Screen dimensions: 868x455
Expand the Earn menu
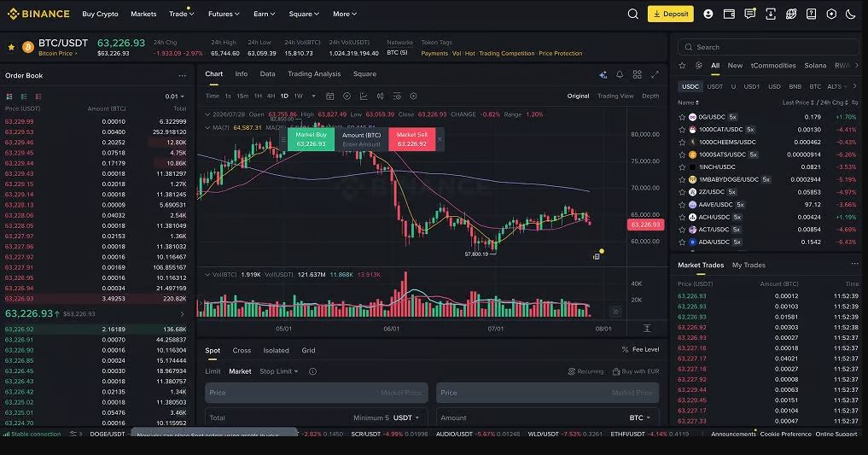tap(264, 14)
